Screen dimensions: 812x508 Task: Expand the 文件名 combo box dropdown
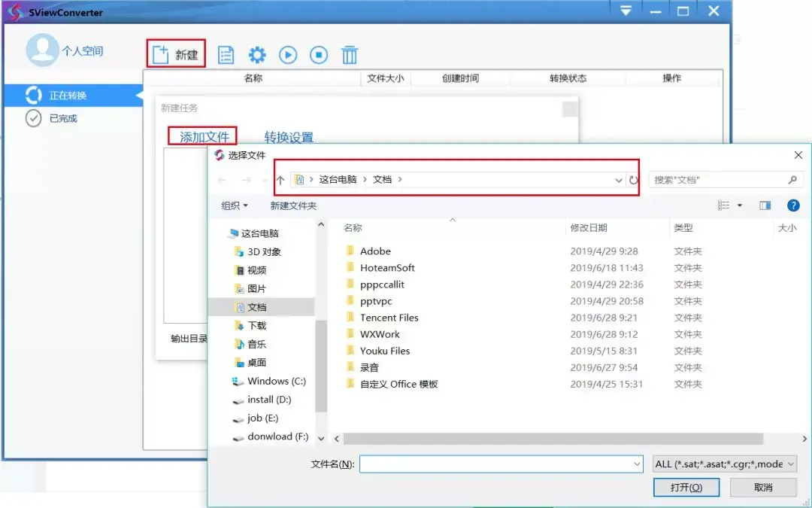637,464
